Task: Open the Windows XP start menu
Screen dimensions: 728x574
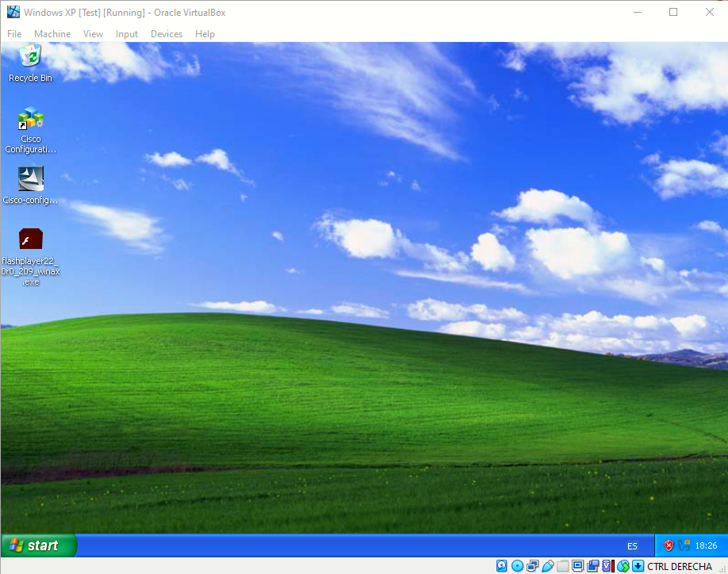Action: (39, 545)
